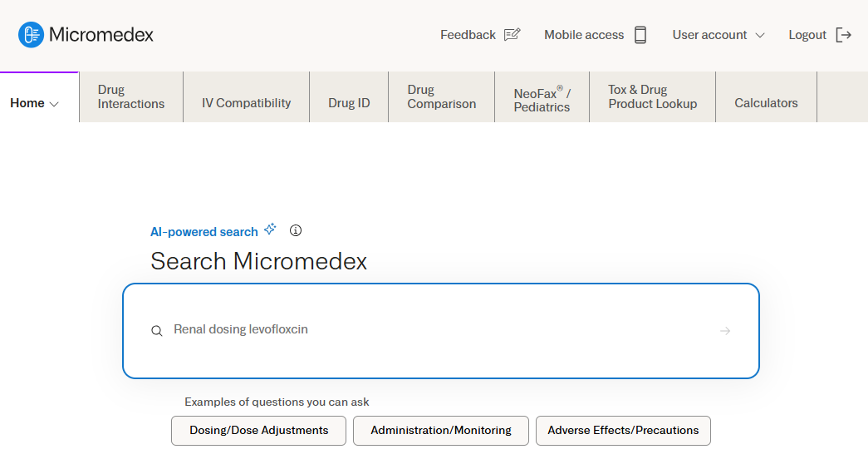Click the AI-powered search sparkle icon

click(x=270, y=230)
